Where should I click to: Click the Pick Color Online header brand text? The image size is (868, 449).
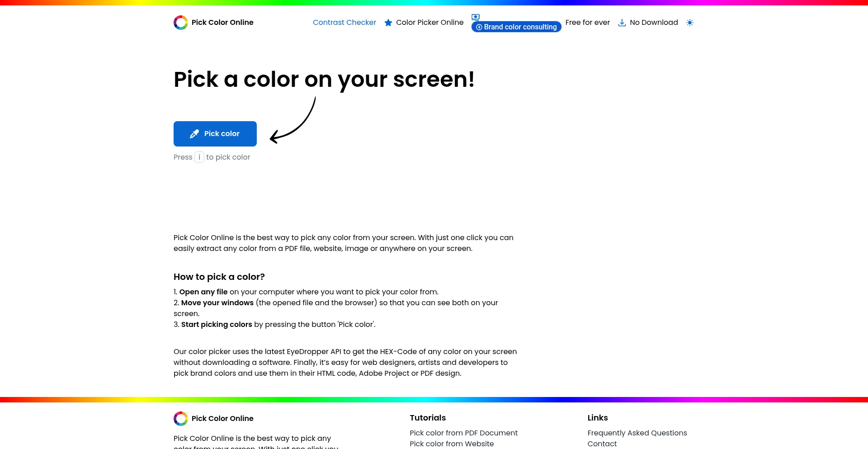point(222,23)
